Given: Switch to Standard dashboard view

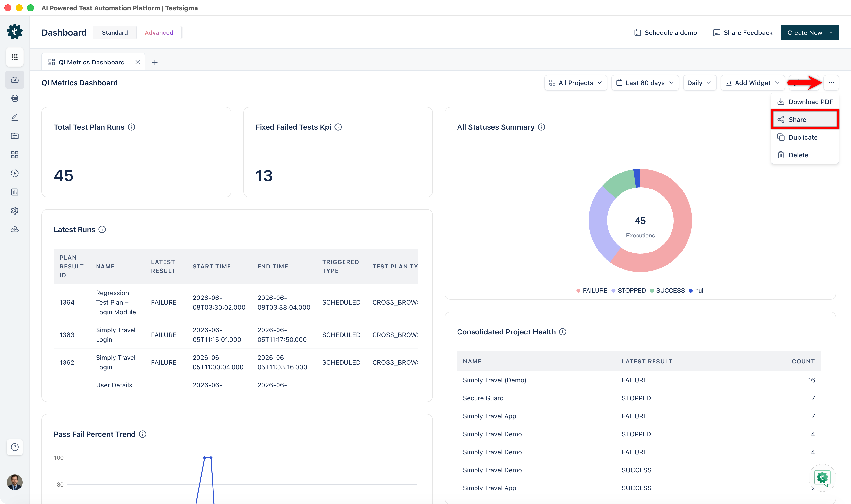Looking at the screenshot, I should (x=115, y=32).
